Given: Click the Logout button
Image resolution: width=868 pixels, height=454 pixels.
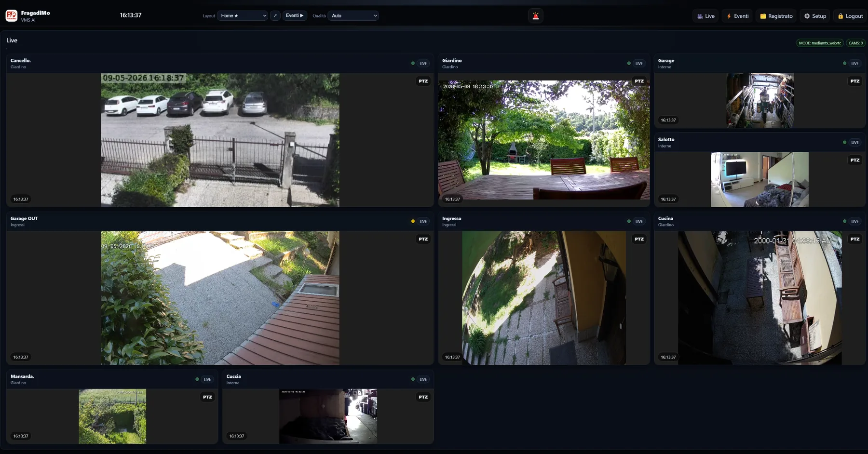Looking at the screenshot, I should [x=850, y=16].
